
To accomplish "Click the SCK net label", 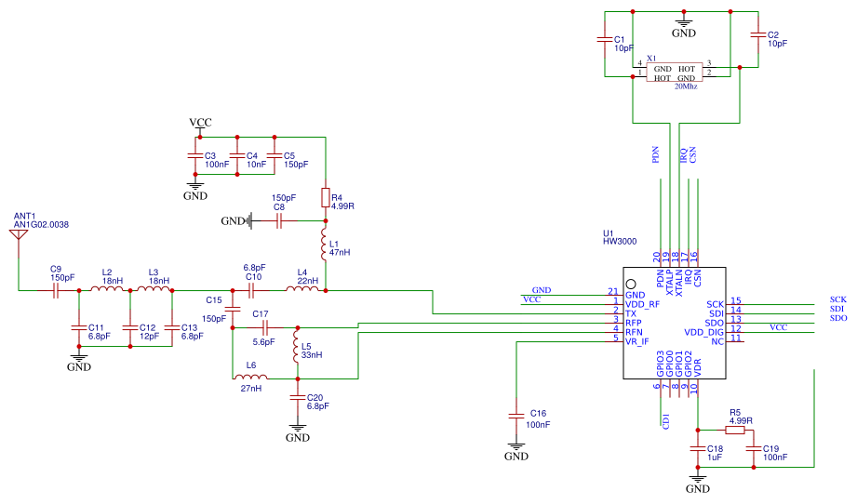I will tap(837, 299).
